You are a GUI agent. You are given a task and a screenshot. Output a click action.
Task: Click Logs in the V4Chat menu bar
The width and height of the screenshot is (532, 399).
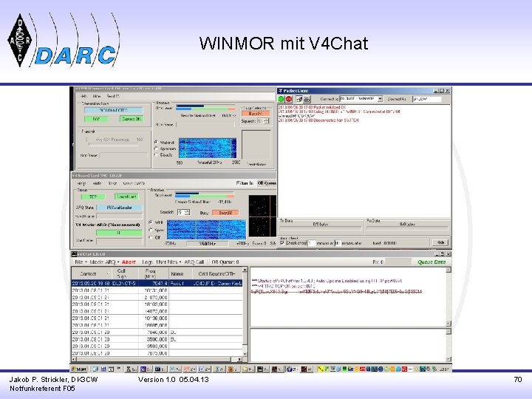[x=147, y=262]
